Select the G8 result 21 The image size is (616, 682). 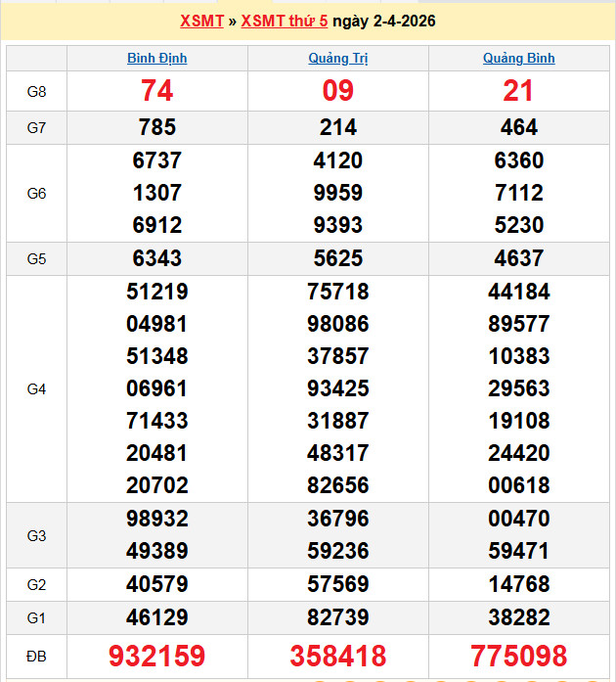pyautogui.click(x=518, y=91)
